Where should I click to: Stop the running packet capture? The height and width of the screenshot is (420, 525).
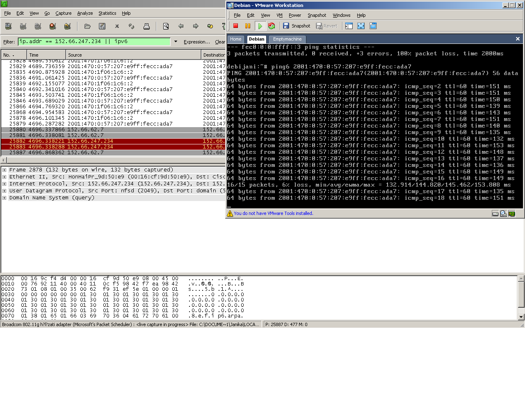coord(52,26)
